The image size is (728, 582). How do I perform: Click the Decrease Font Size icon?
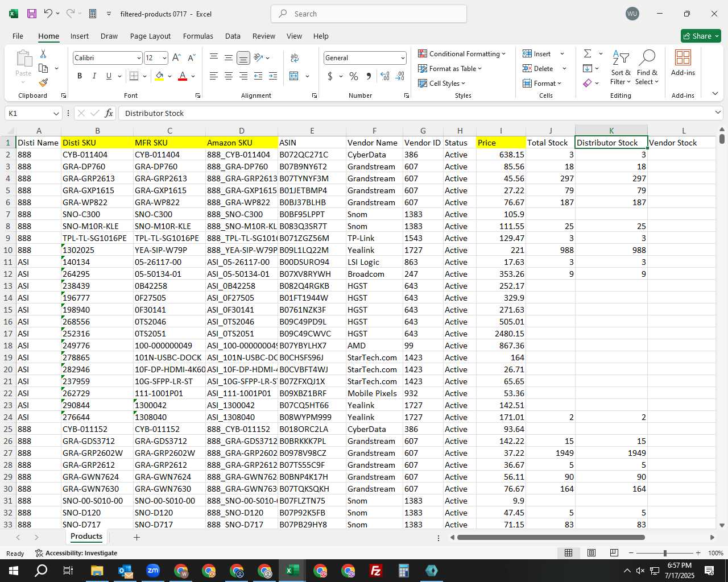(191, 58)
